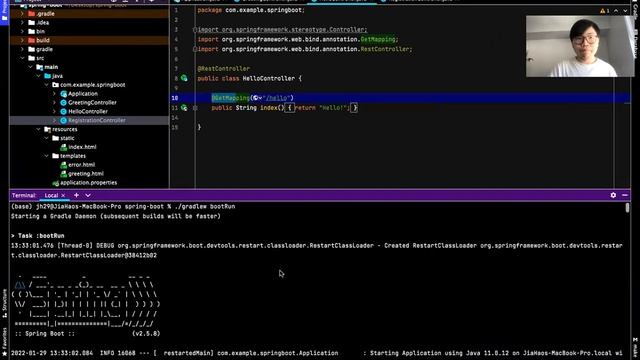Collapse the src folder chevron

(22, 58)
